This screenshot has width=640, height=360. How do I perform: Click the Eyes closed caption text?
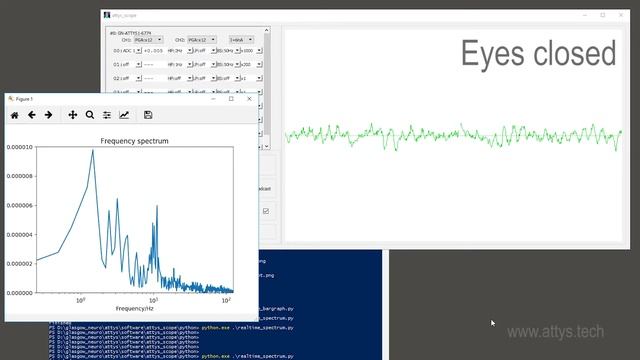(x=538, y=53)
